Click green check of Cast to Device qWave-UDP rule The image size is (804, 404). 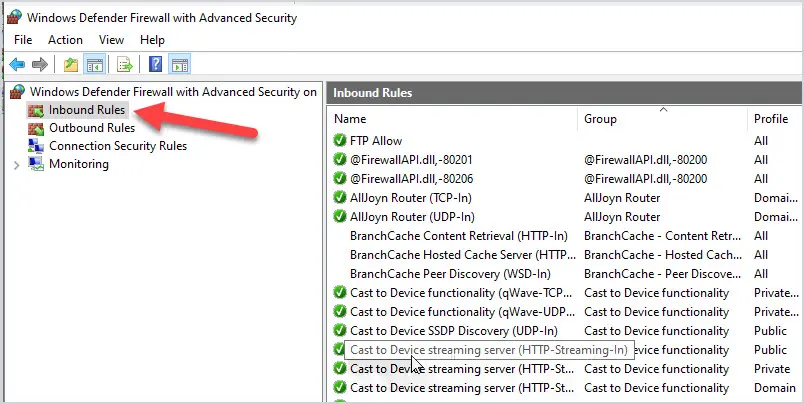pyautogui.click(x=339, y=311)
